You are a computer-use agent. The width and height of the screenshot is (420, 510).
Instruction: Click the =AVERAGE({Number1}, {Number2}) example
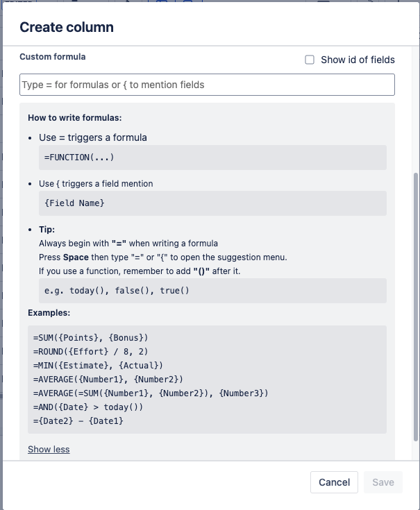[x=108, y=379]
